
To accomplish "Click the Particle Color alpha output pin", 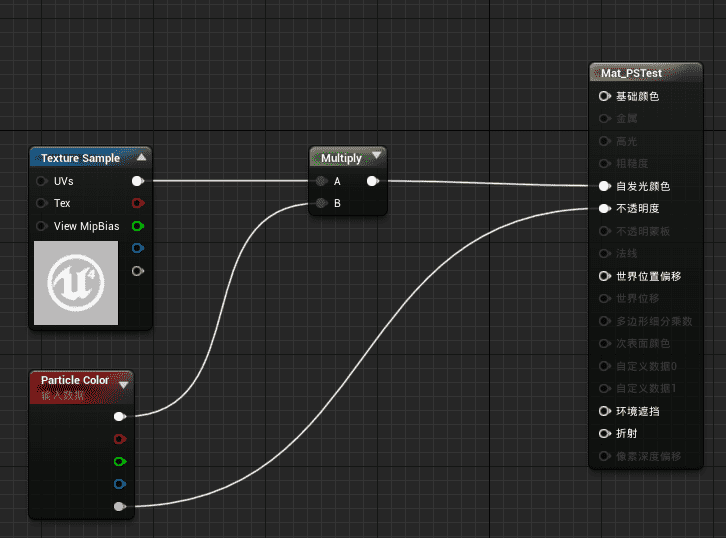I will pyautogui.click(x=120, y=506).
